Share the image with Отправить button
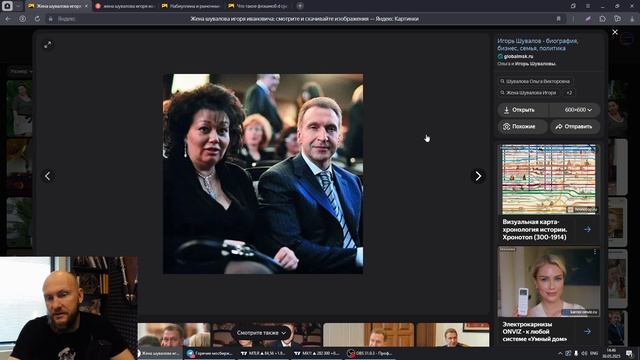This screenshot has height=360, width=640. coord(575,127)
